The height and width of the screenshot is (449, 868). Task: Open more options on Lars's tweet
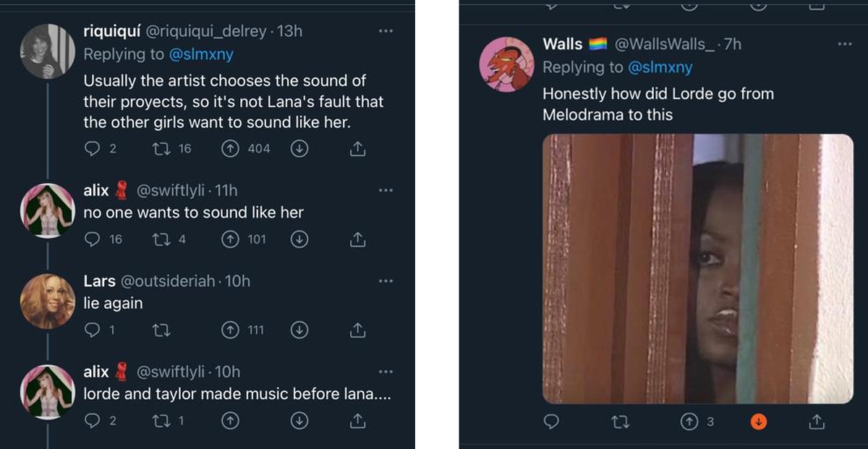386,281
